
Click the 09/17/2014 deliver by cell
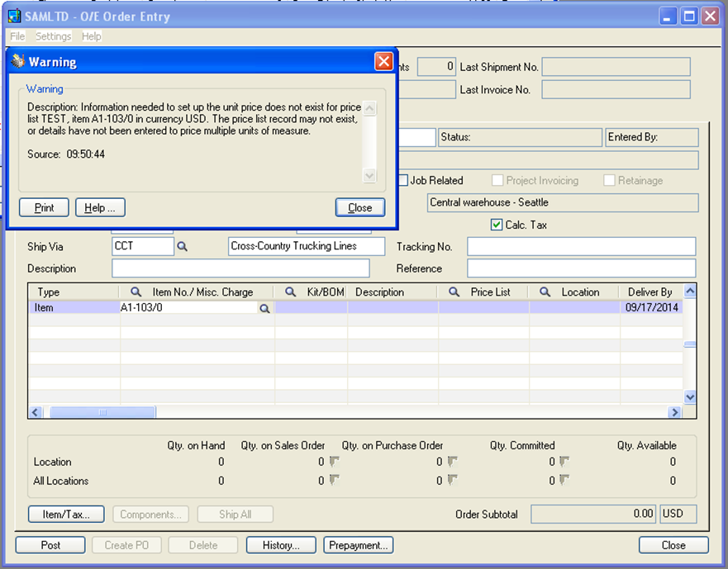coord(651,308)
